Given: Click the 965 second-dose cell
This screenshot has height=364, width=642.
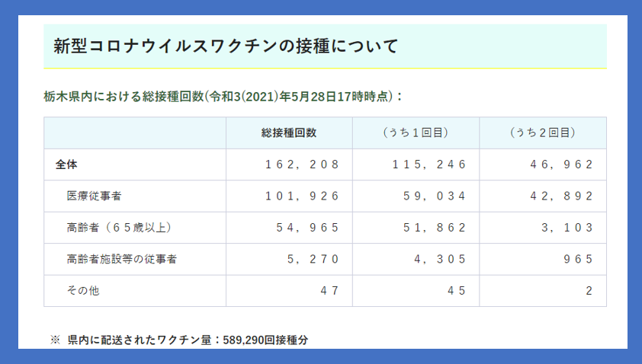Looking at the screenshot, I should [x=579, y=259].
